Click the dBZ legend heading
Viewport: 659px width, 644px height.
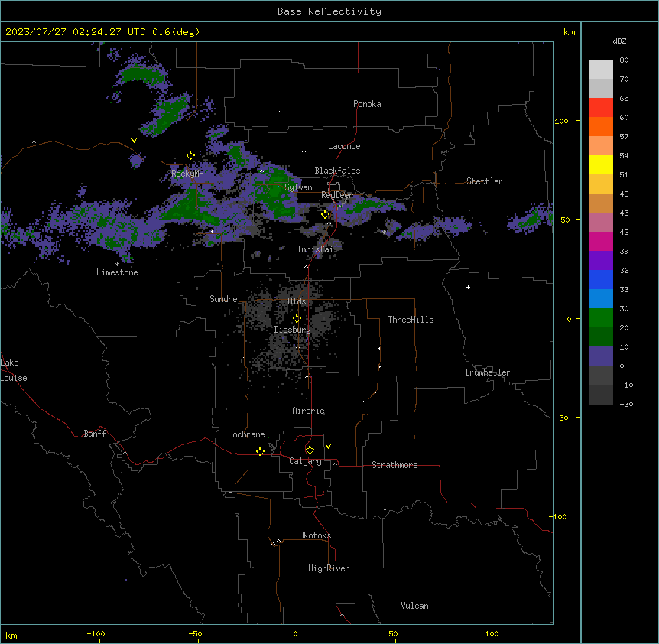(x=619, y=41)
